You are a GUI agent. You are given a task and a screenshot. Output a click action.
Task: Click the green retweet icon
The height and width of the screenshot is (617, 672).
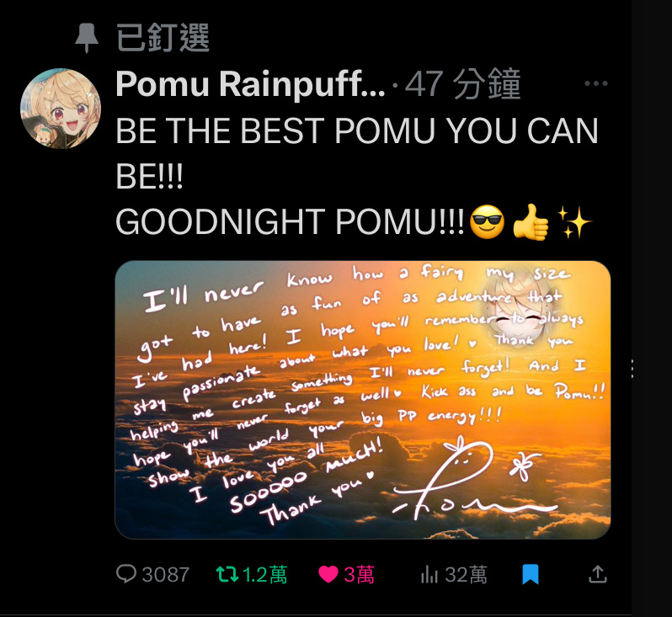[227, 574]
